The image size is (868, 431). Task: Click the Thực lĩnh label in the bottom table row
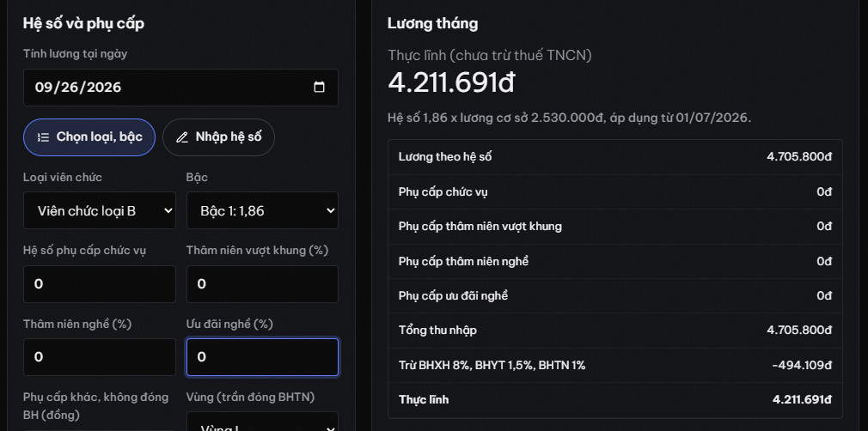click(x=424, y=399)
